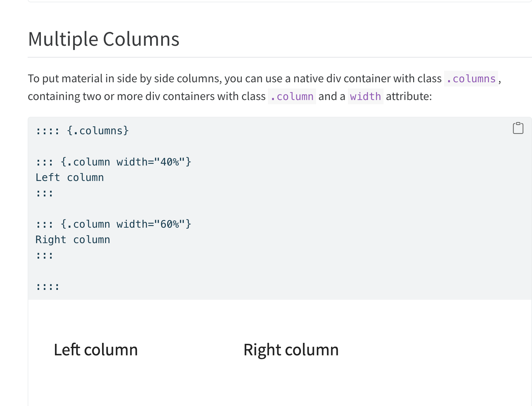Click the opening :::: {.columns} code line
Viewport: 532px width, 406px height.
point(82,131)
